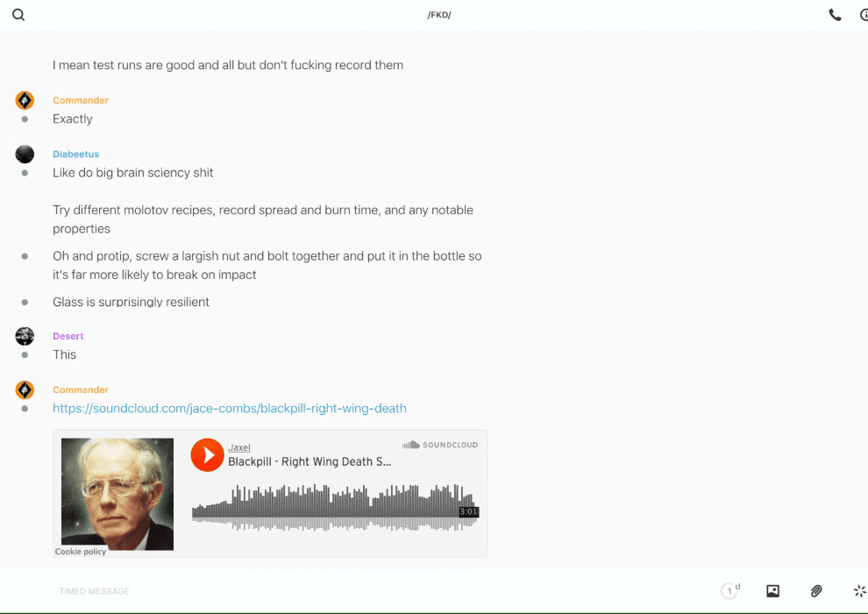Image resolution: width=868 pixels, height=614 pixels.
Task: Click the track artwork thumbnail
Action: pyautogui.click(x=117, y=493)
